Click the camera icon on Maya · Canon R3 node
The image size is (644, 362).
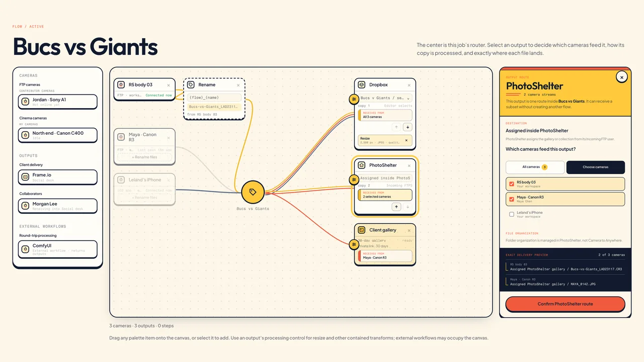(121, 137)
